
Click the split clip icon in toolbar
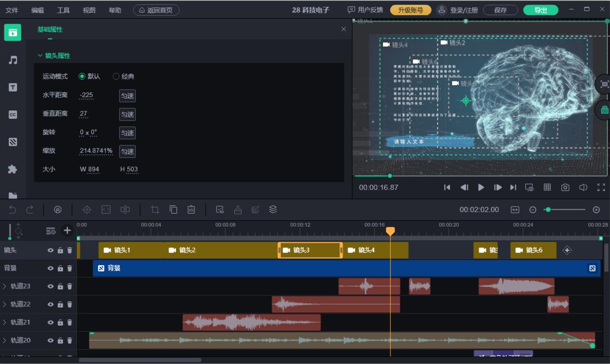tap(125, 209)
